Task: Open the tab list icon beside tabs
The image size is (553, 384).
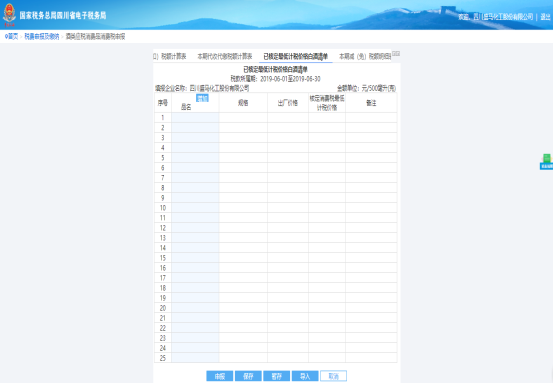Action: tap(396, 54)
